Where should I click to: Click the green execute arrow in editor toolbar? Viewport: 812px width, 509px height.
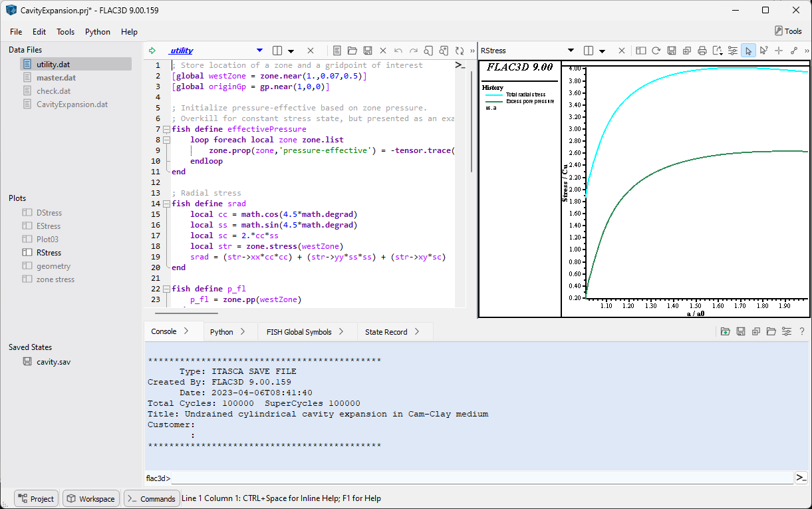click(152, 51)
